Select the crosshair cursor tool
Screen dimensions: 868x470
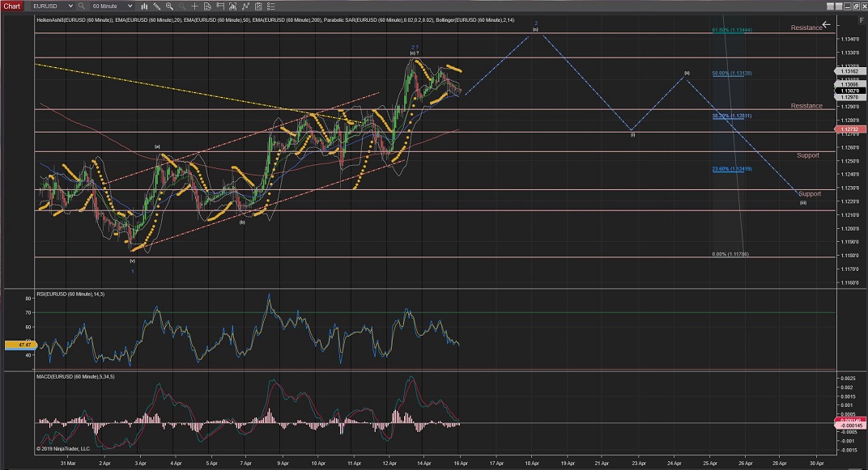pyautogui.click(x=194, y=6)
